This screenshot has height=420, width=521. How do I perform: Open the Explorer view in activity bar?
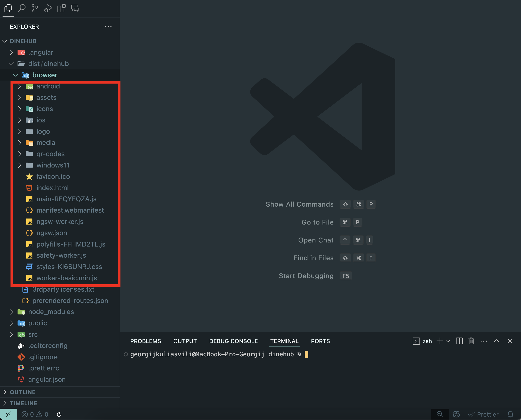(8, 8)
